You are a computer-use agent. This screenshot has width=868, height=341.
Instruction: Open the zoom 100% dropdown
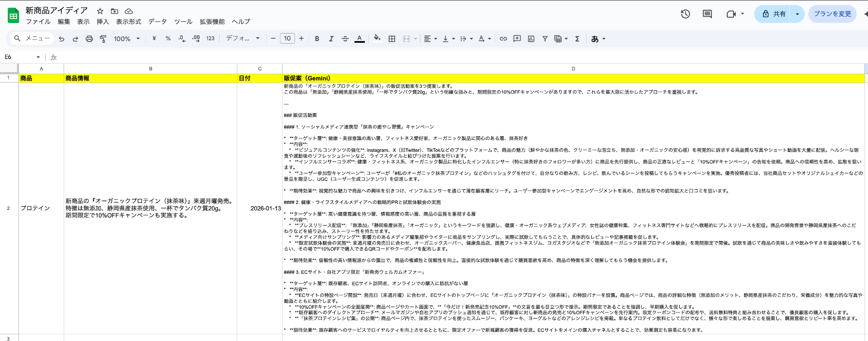[x=127, y=39]
